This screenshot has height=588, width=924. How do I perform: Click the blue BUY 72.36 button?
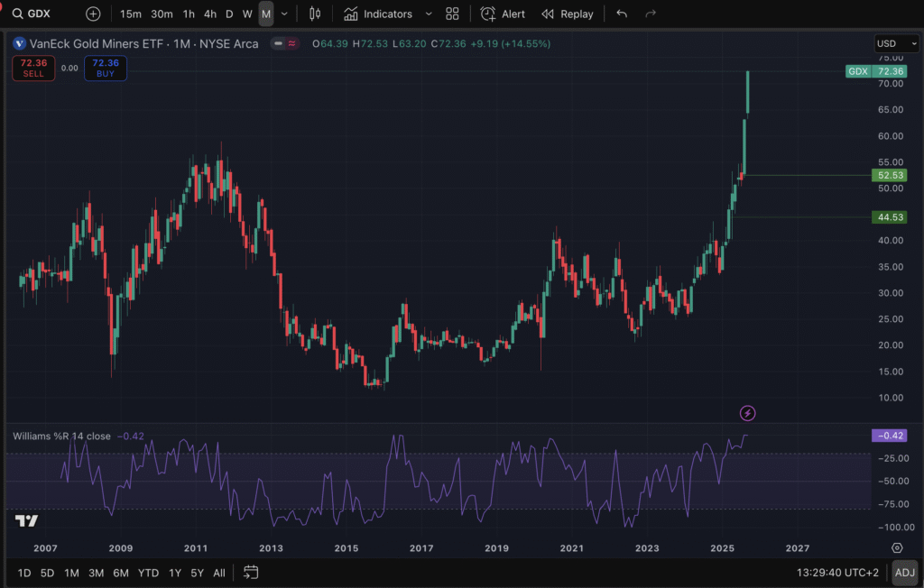coord(106,68)
